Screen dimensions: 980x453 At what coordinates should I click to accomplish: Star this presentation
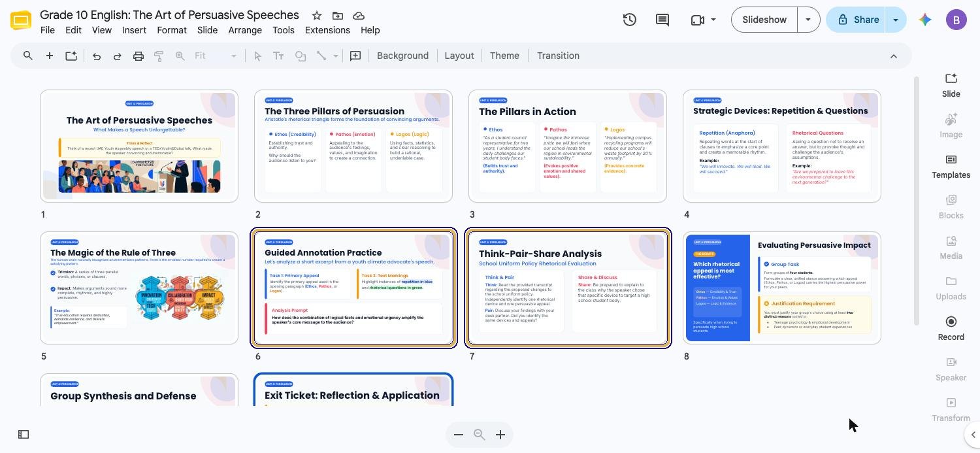click(x=316, y=16)
